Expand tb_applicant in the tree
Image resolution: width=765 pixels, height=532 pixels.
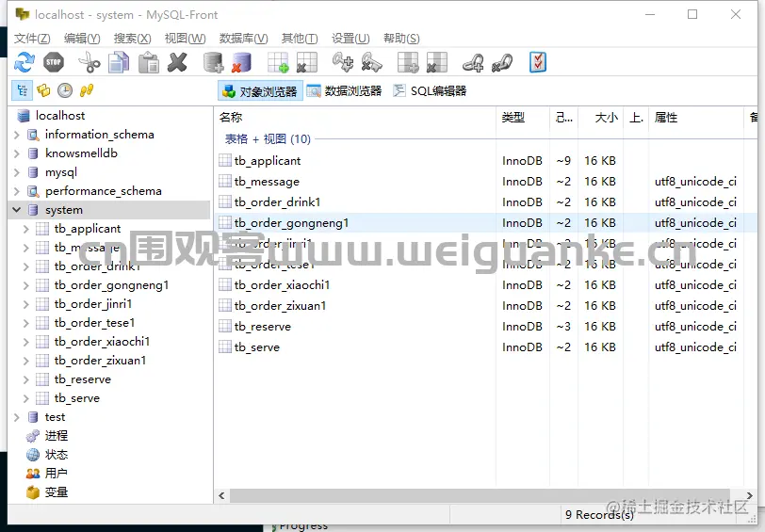pos(26,229)
